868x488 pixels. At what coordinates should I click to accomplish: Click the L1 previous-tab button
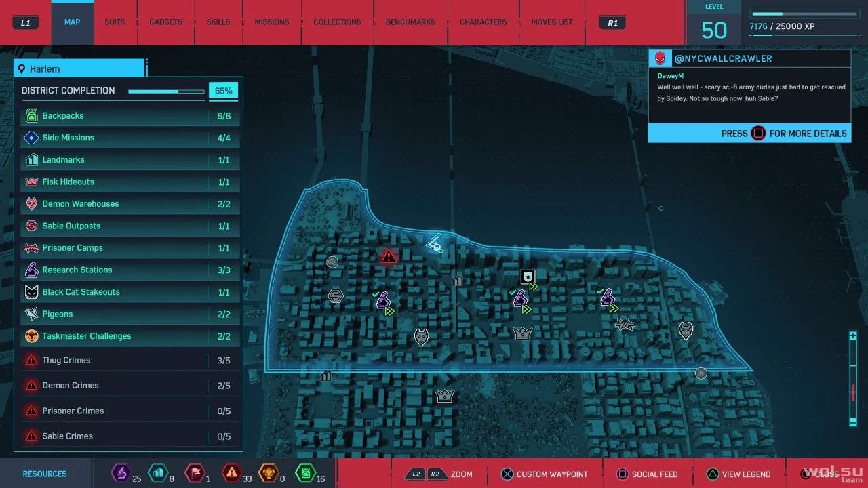click(x=26, y=22)
